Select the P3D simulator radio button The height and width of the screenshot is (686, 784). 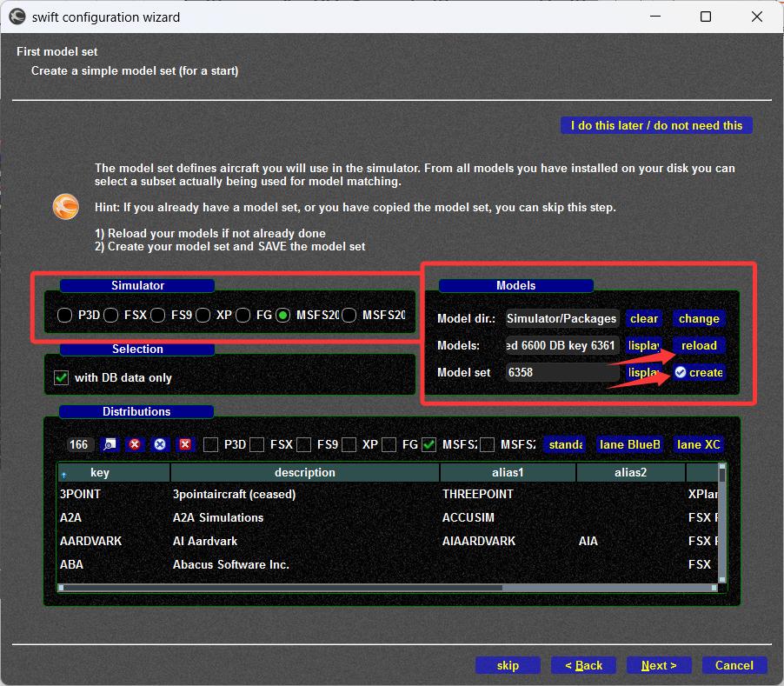click(64, 315)
